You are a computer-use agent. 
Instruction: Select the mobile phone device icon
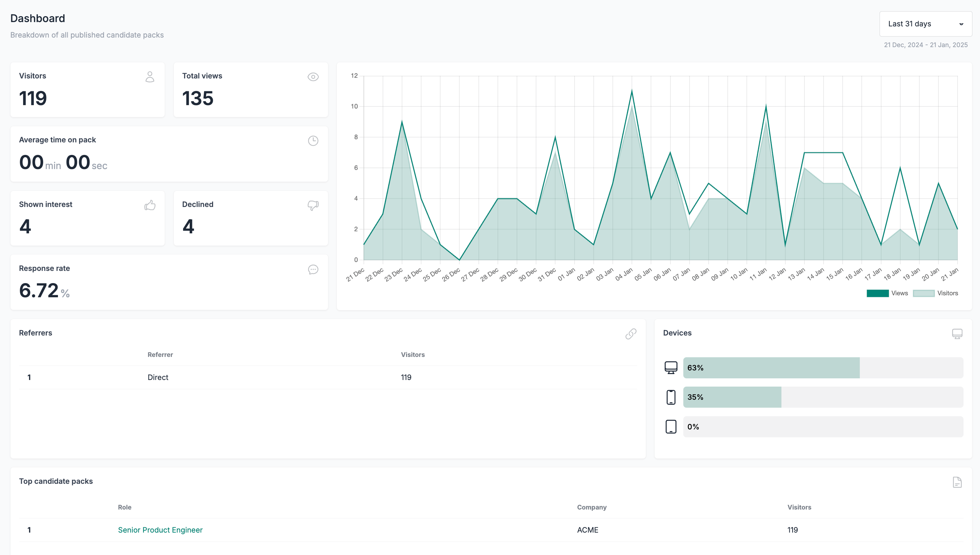[x=671, y=397]
